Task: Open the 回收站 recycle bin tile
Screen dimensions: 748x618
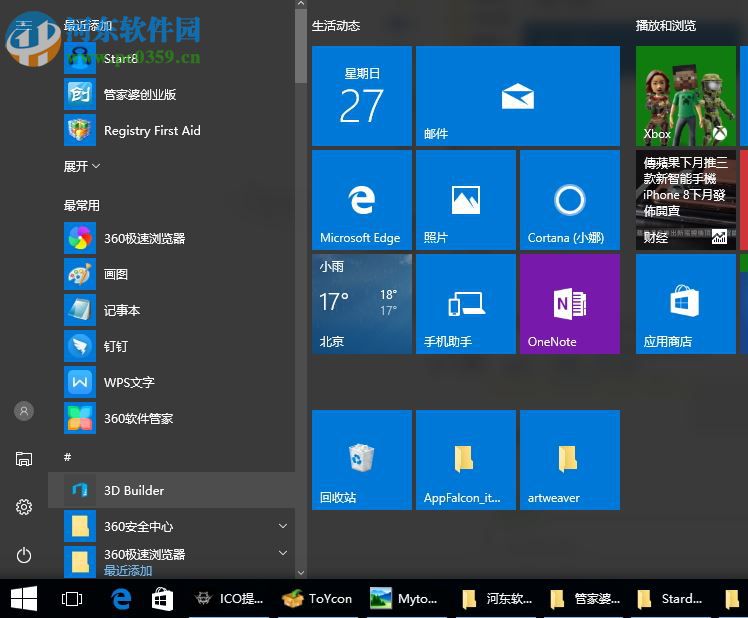Action: point(362,460)
